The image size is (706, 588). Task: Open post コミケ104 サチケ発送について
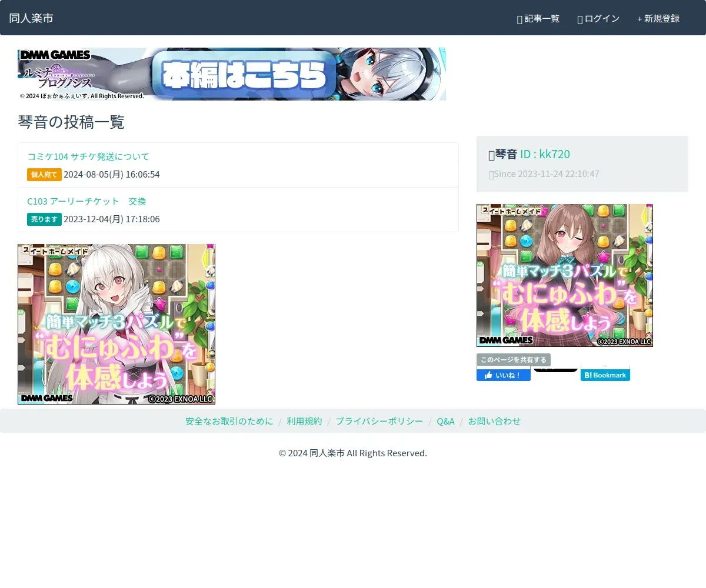[x=88, y=156]
